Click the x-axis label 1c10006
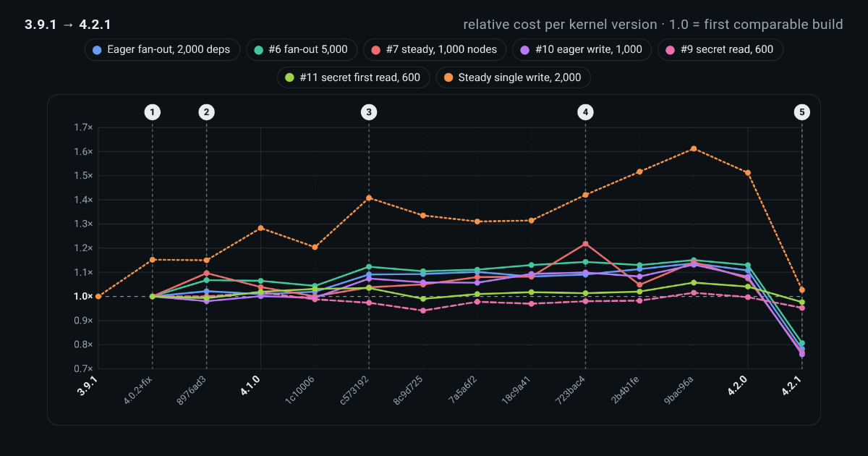Screen dimensions: 868x456 pos(300,391)
